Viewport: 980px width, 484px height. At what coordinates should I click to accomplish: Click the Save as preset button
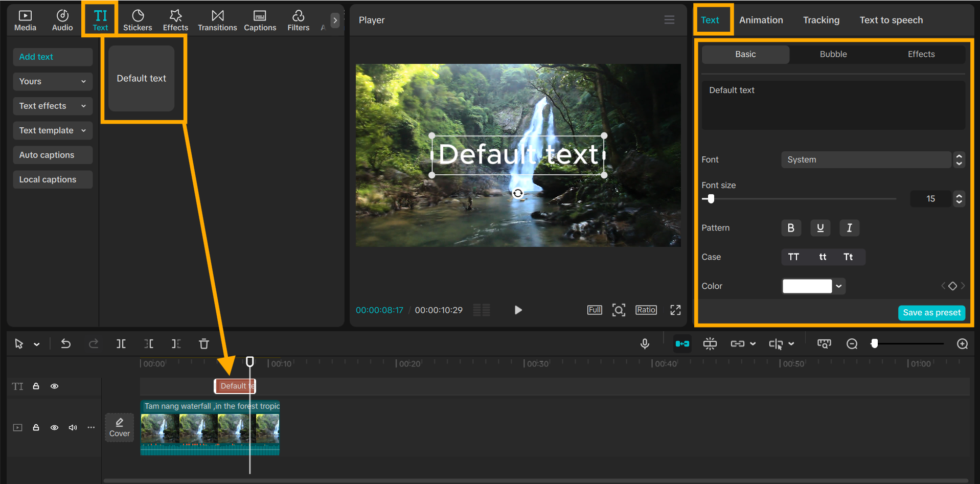(931, 313)
